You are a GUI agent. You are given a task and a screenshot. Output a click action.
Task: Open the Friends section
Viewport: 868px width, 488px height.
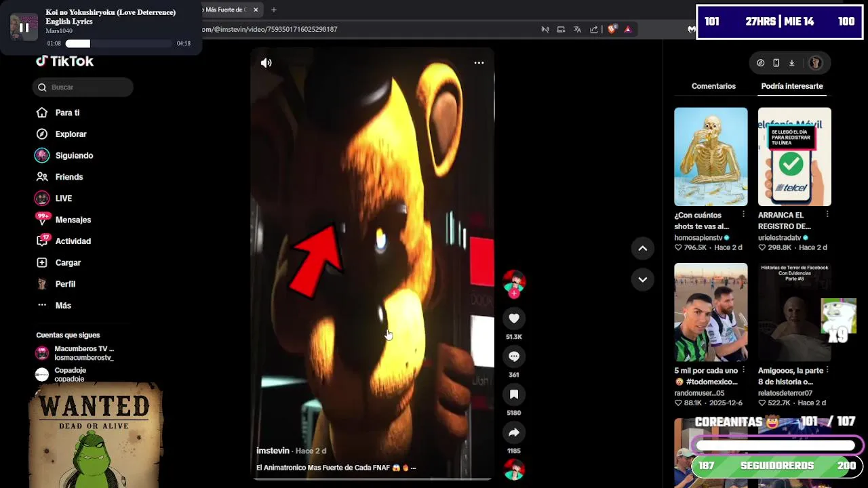tap(69, 177)
